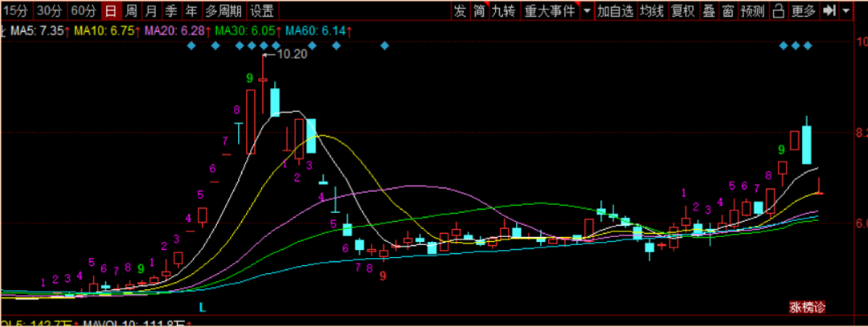Switch to the 60分 period tab
This screenshot has width=868, height=327.
pos(84,10)
